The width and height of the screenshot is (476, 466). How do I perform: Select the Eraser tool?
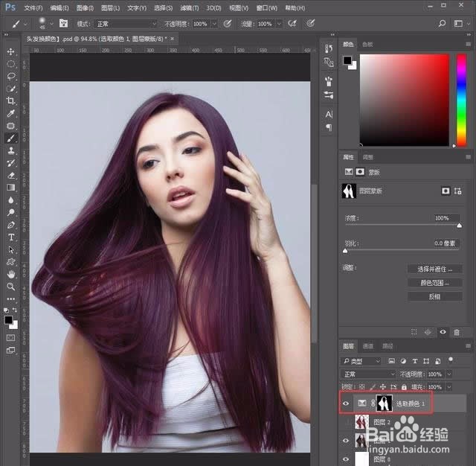[11, 175]
